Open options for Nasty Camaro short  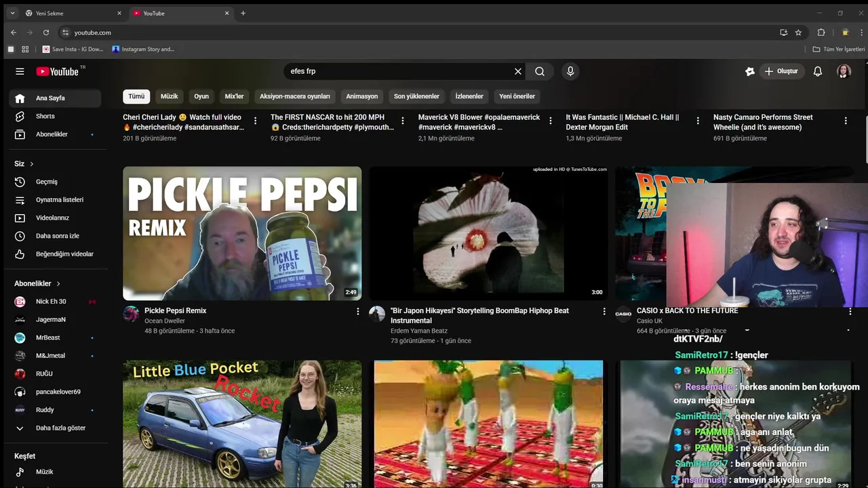(846, 121)
